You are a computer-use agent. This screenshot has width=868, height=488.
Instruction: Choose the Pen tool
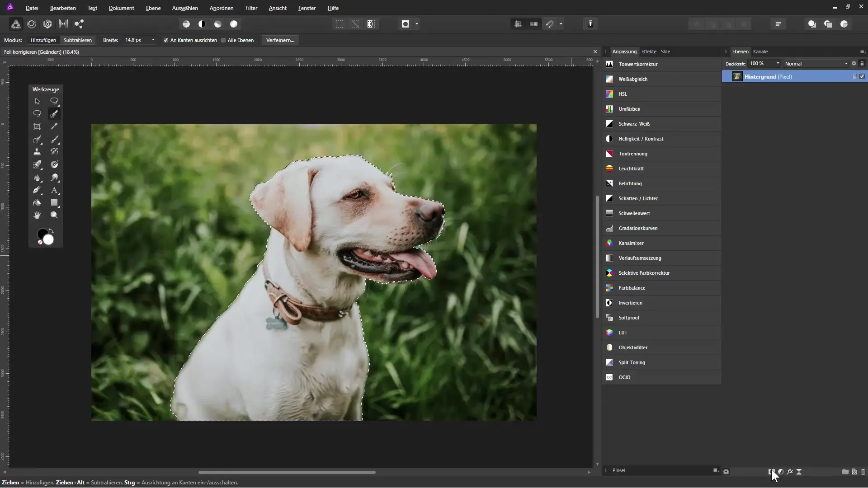[x=37, y=190]
